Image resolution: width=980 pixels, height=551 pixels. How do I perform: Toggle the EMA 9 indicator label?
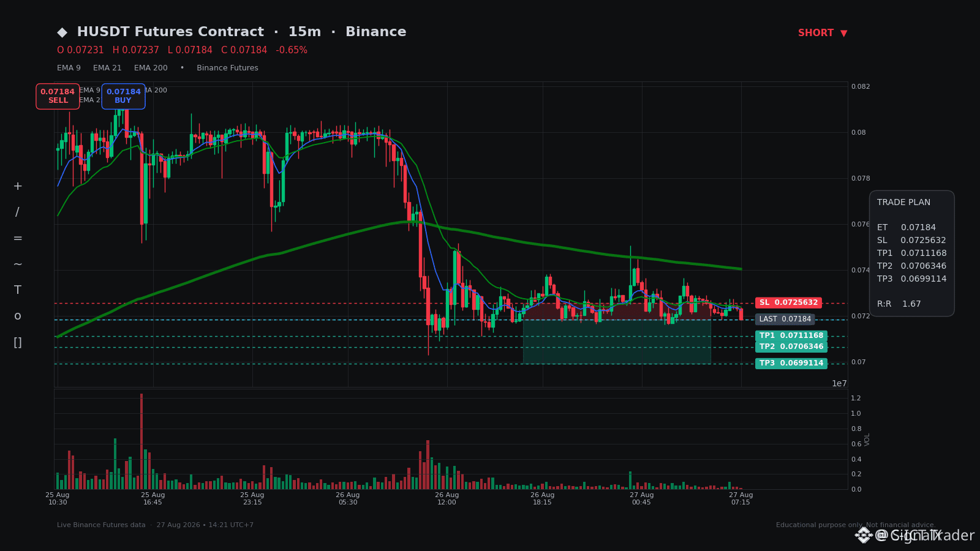point(69,68)
